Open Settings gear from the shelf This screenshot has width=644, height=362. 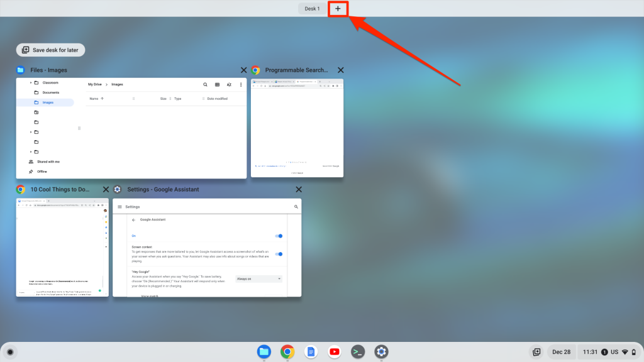(381, 352)
